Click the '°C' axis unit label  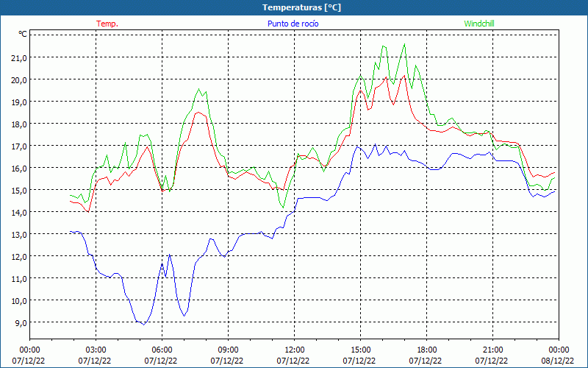tap(23, 34)
